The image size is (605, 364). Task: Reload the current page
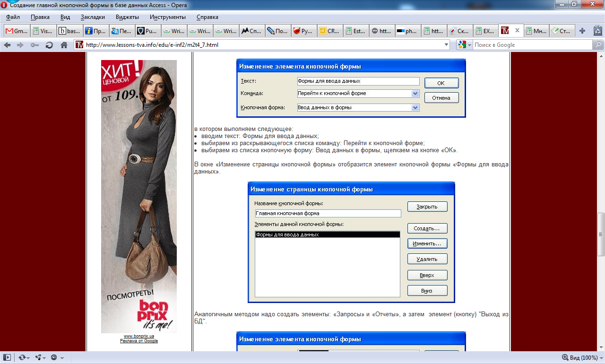(49, 45)
